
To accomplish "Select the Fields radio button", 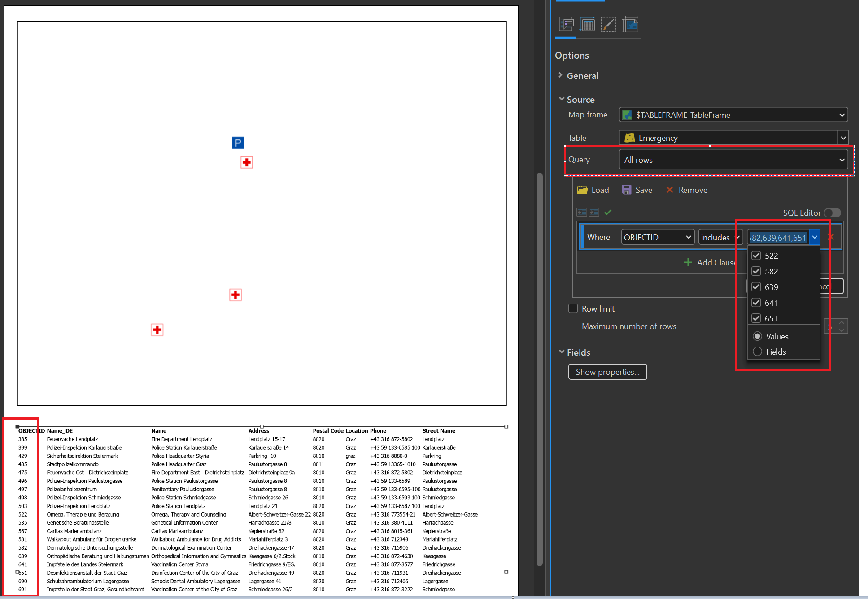I will [758, 352].
